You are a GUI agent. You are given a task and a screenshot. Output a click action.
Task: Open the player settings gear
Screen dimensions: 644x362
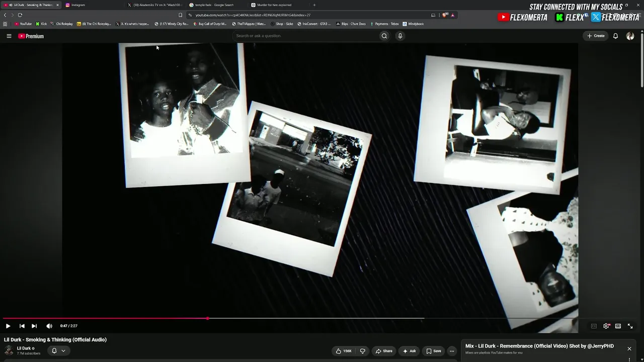(606, 326)
